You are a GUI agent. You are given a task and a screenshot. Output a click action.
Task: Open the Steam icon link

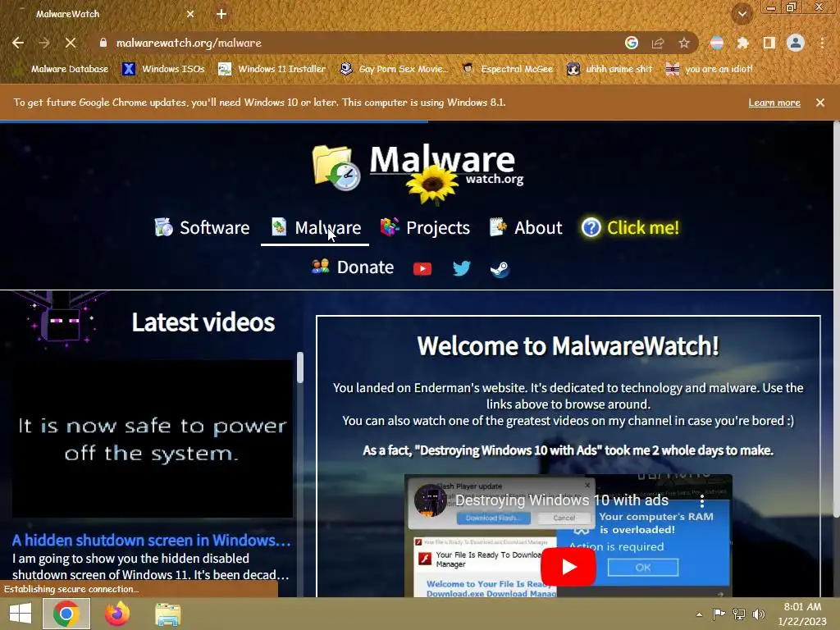500,268
